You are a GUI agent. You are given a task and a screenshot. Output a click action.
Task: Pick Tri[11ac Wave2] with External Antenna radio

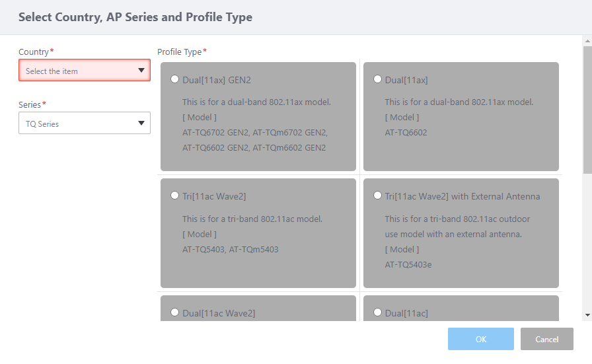pos(377,196)
